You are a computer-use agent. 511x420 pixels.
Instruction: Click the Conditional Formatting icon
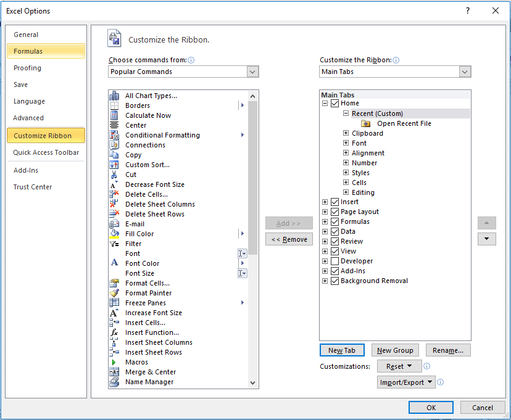(x=114, y=135)
